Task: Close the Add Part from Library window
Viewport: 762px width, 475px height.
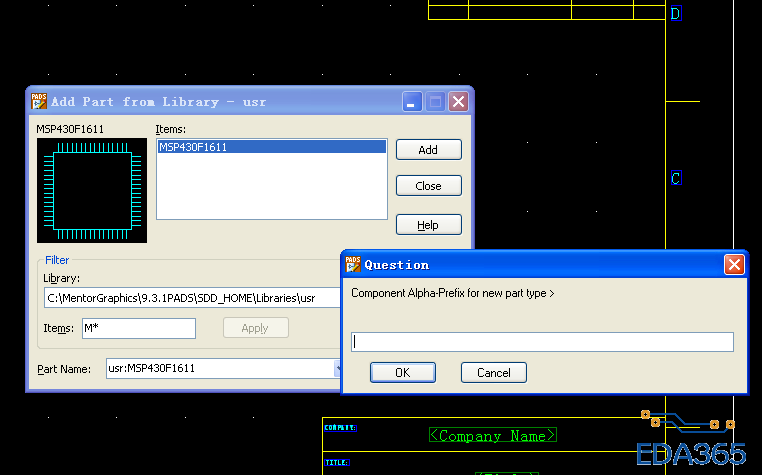Action: (x=458, y=102)
